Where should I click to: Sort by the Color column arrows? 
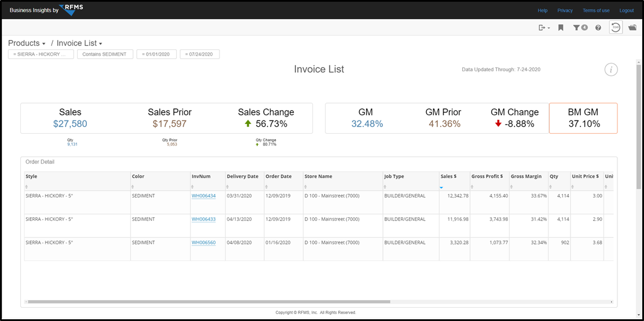pos(133,187)
